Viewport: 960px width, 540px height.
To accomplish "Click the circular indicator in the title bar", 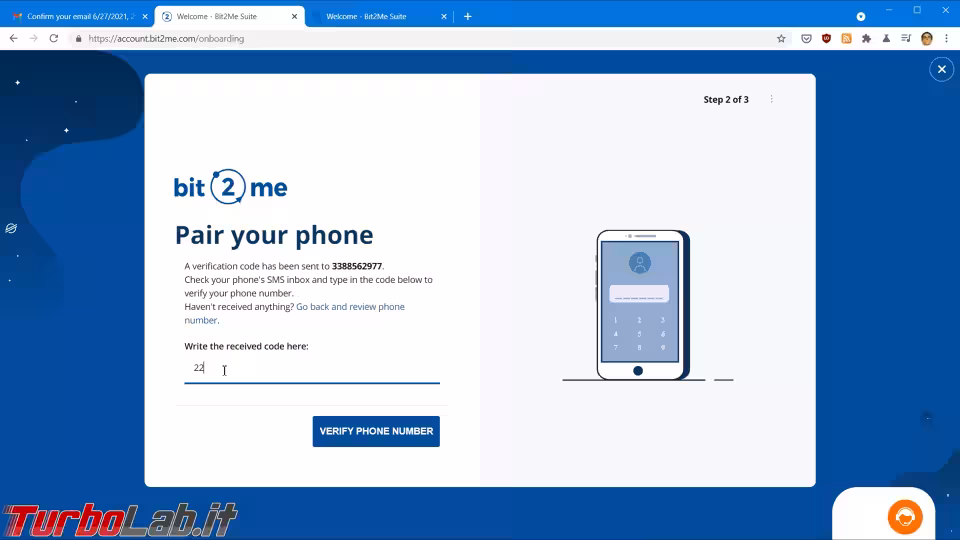I will click(x=861, y=17).
